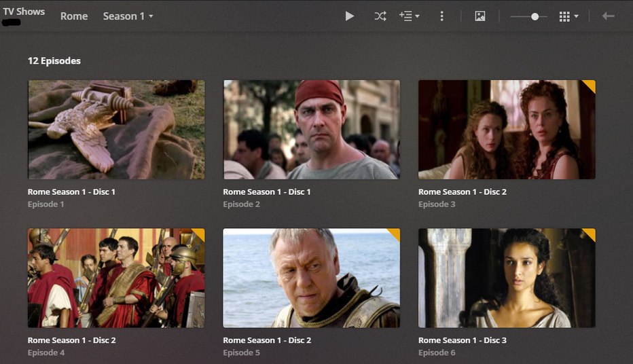
Task: Open the grid view mode dropdown
Action: coord(568,16)
